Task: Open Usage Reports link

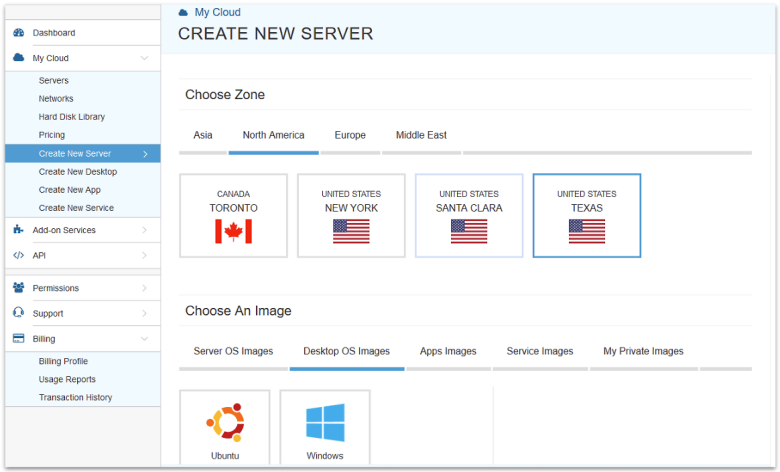Action: click(x=67, y=379)
